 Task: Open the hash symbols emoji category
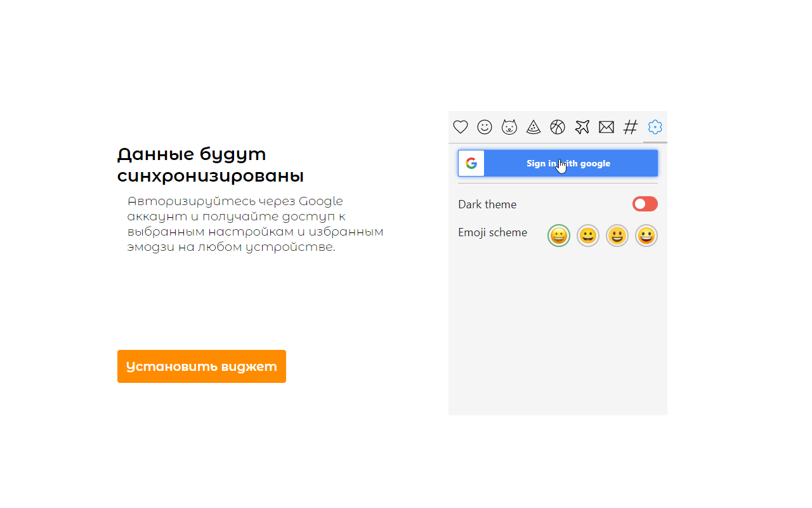(x=631, y=127)
